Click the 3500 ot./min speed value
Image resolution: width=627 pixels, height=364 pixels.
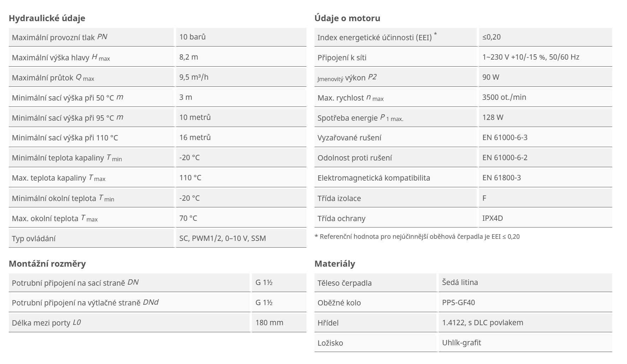tap(504, 97)
